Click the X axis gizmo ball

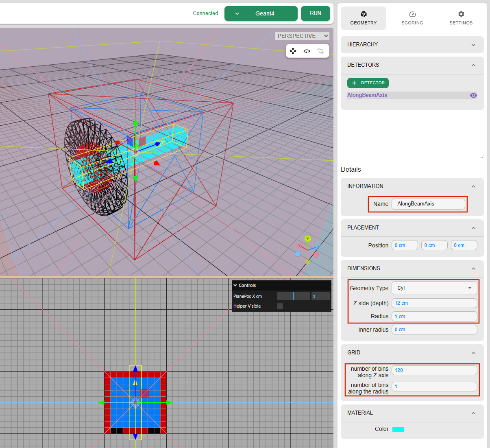point(300,246)
